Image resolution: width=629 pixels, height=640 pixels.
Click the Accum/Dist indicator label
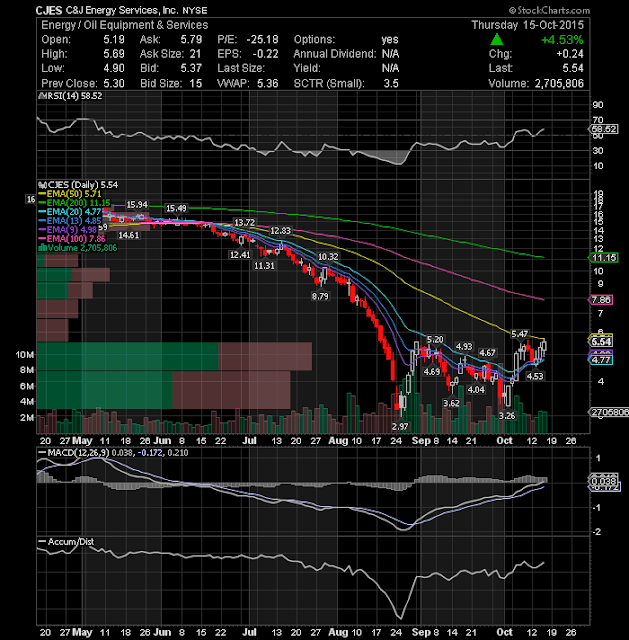coord(71,542)
